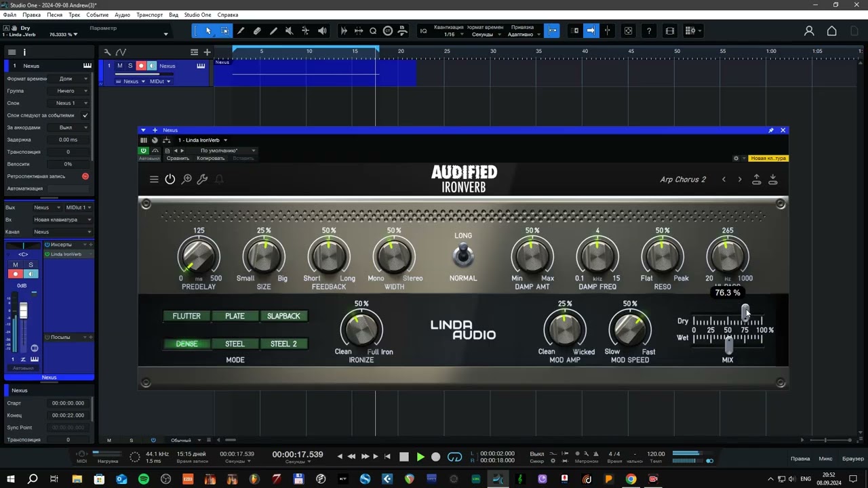Mute the Nexus track in arrangement
Image resolution: width=868 pixels, height=488 pixels.
pos(119,66)
